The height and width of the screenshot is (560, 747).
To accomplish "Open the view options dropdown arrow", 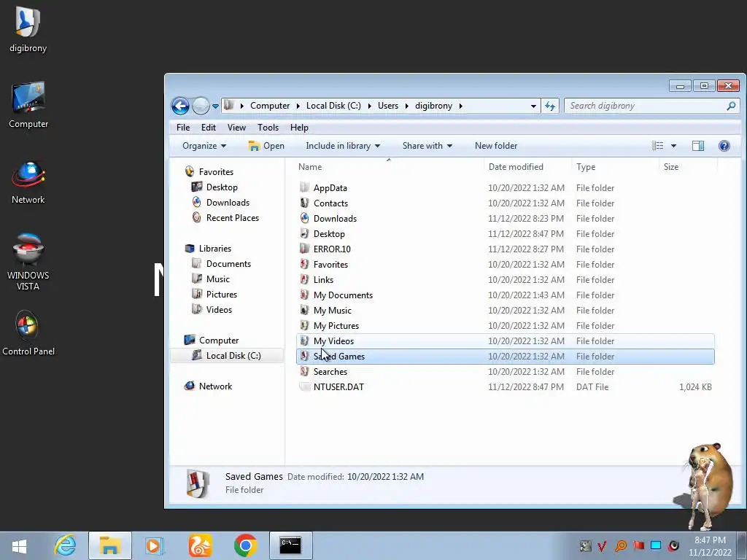I will [673, 146].
